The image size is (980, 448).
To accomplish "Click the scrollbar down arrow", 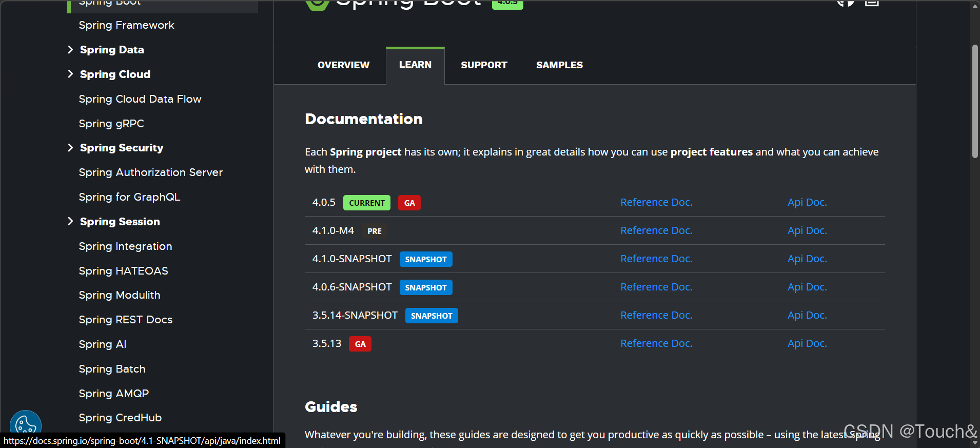I will pos(975,442).
